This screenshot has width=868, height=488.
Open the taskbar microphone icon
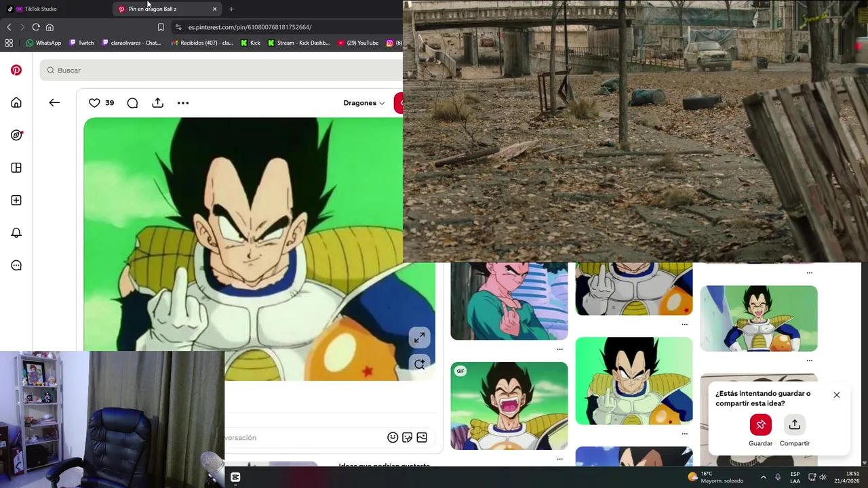[778, 477]
